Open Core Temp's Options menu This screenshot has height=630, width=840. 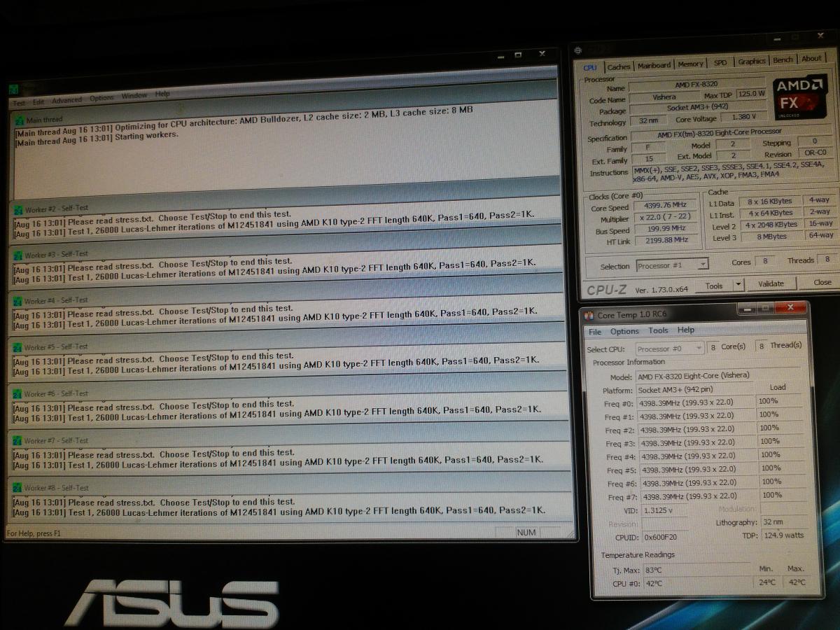pos(624,331)
